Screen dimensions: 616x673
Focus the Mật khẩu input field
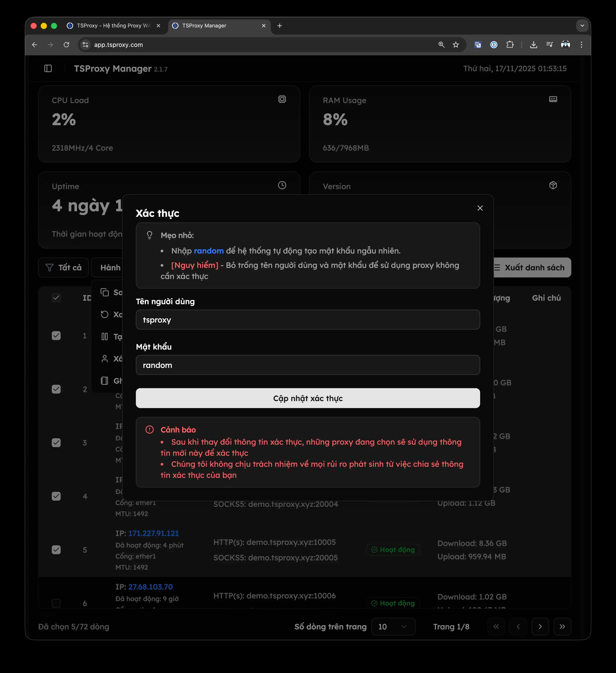308,365
